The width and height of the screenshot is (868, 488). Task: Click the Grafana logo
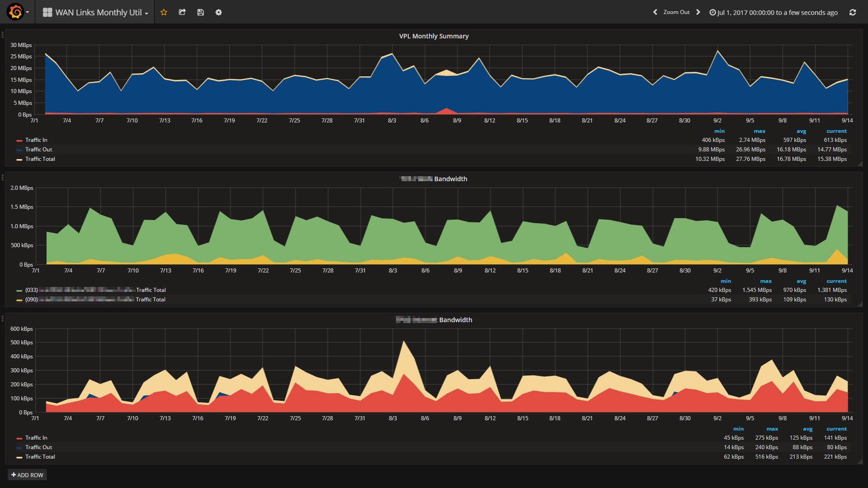point(14,12)
